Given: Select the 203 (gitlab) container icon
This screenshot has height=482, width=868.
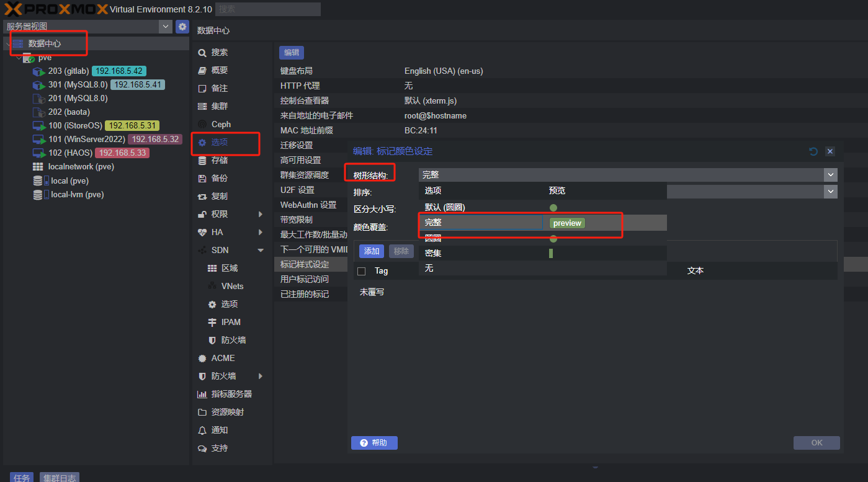Looking at the screenshot, I should pyautogui.click(x=38, y=71).
